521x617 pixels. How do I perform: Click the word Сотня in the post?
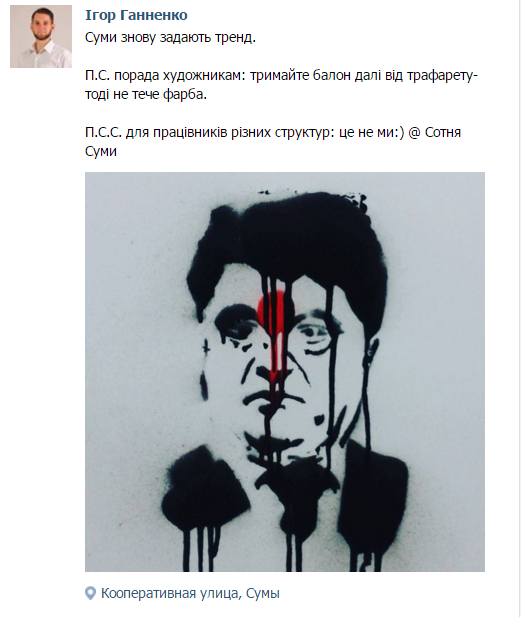(443, 132)
